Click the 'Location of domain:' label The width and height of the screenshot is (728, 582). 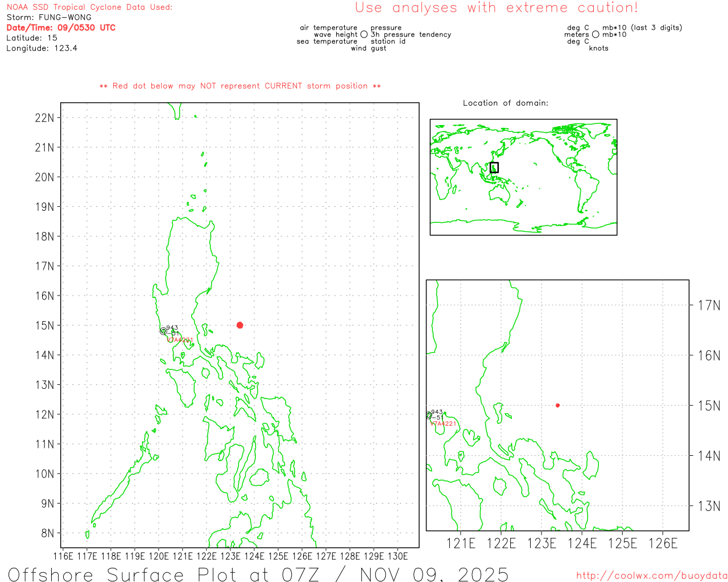(506, 103)
